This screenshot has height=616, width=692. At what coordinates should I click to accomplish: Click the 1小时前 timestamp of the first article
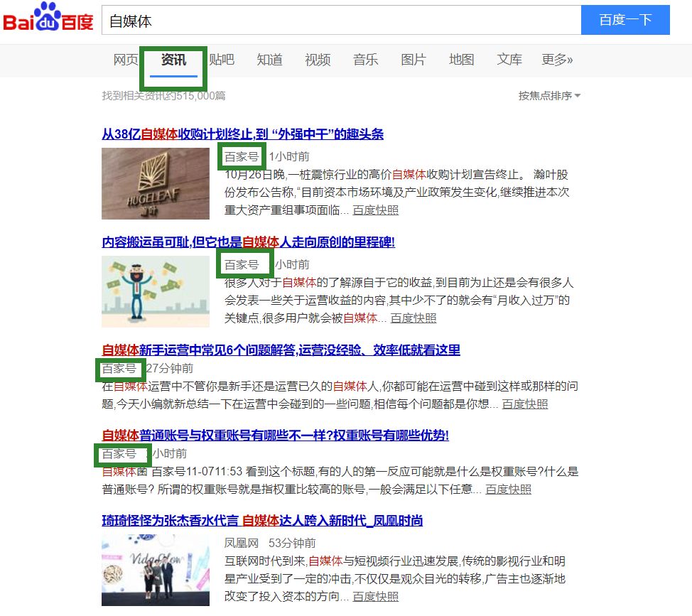tap(289, 156)
